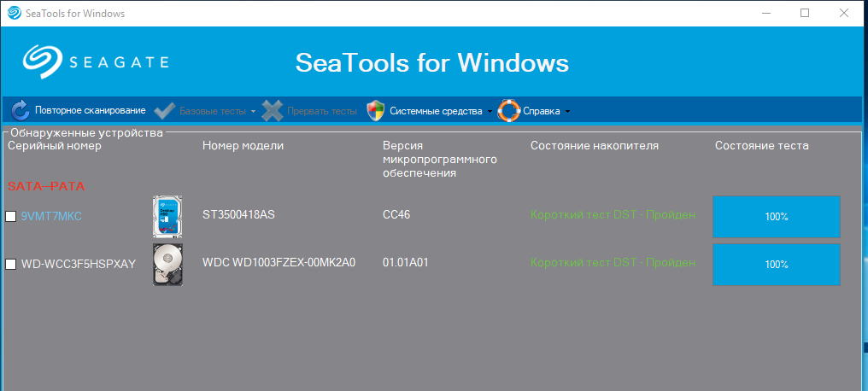868x391 pixels.
Task: Click the Basic tests checkmark icon
Action: 165,111
